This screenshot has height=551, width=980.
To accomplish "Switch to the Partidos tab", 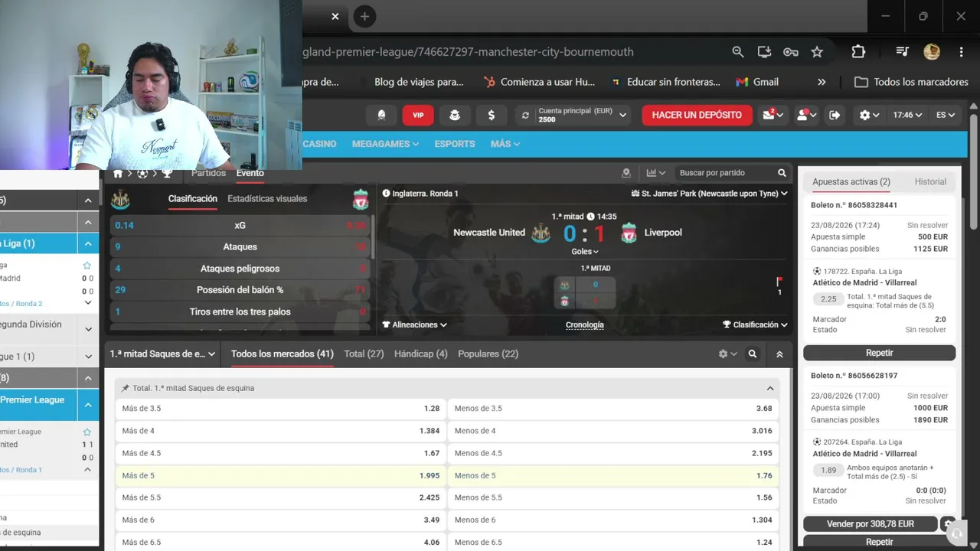I will pos(208,173).
